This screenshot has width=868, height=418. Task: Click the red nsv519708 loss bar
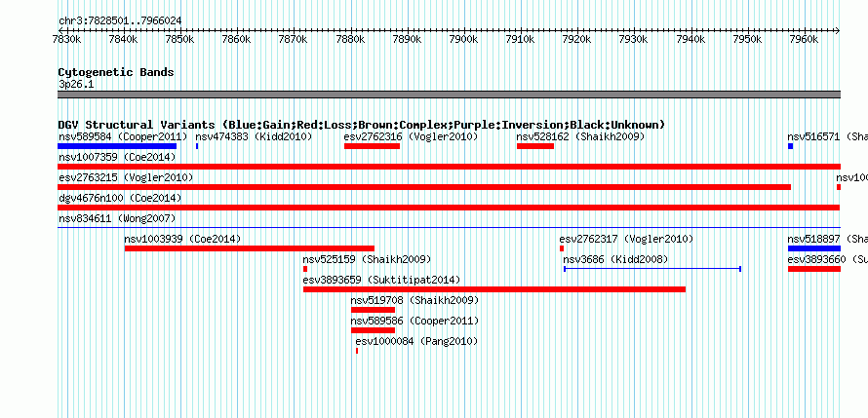pos(374,310)
